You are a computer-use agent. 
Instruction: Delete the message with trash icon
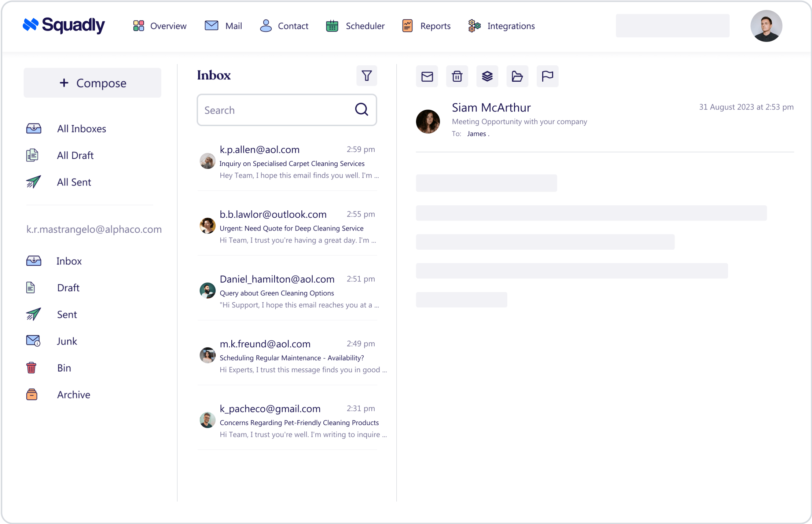[x=457, y=76]
